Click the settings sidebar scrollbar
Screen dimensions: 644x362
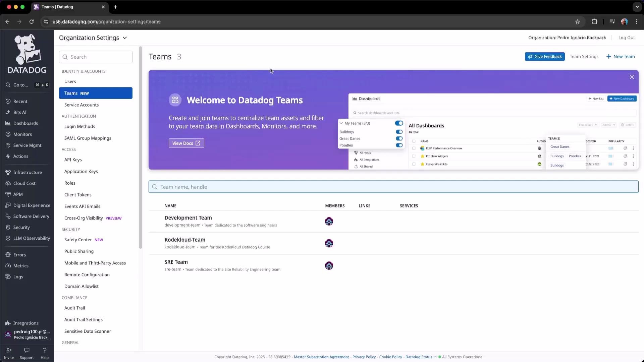tap(141, 147)
